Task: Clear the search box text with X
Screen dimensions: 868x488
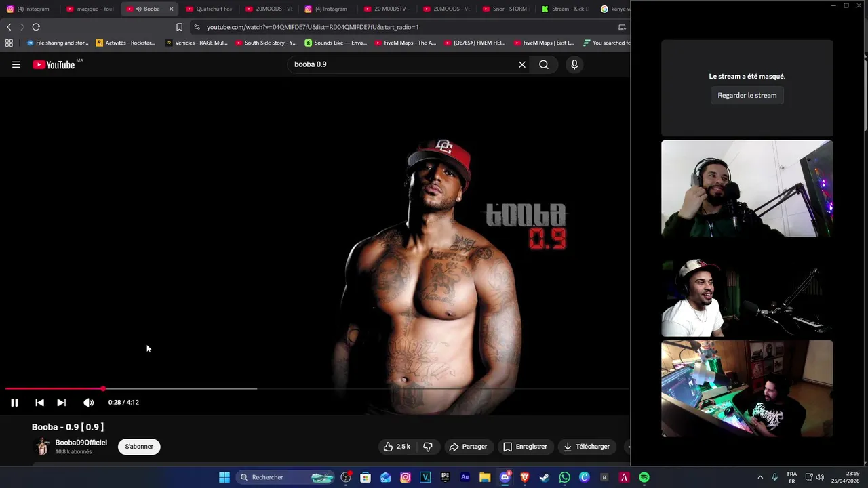Action: pyautogui.click(x=522, y=64)
